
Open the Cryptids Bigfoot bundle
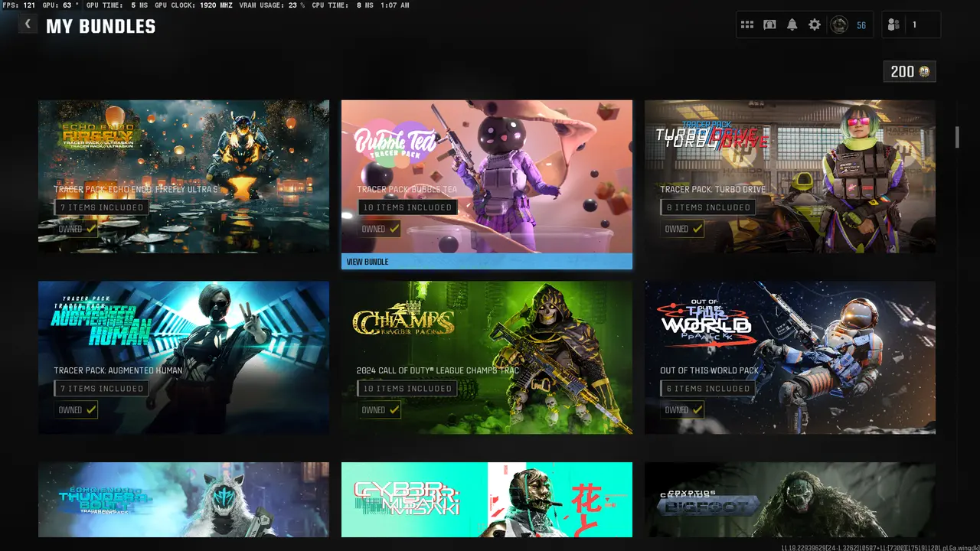click(790, 500)
